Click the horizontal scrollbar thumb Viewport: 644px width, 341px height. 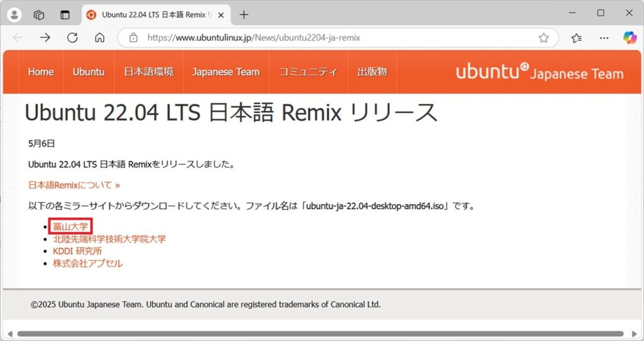320,334
